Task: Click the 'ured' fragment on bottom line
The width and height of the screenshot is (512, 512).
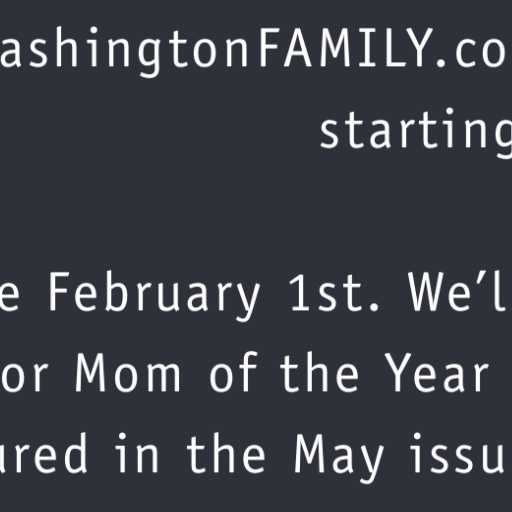Action: pos(43,454)
